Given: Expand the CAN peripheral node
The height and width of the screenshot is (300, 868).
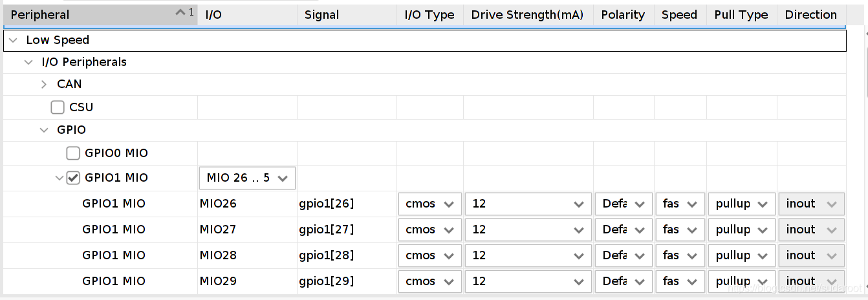Looking at the screenshot, I should tap(44, 84).
